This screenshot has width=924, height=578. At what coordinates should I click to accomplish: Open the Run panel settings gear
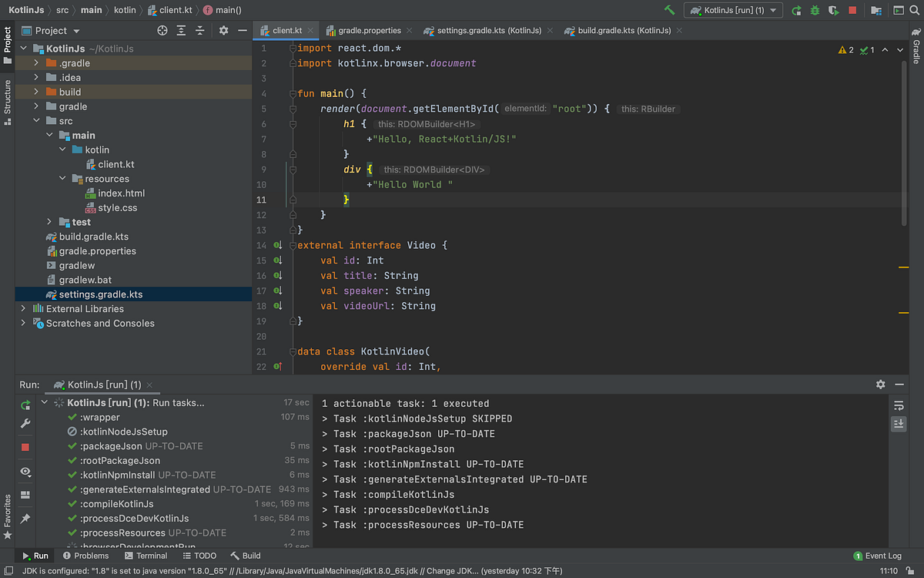tap(880, 384)
